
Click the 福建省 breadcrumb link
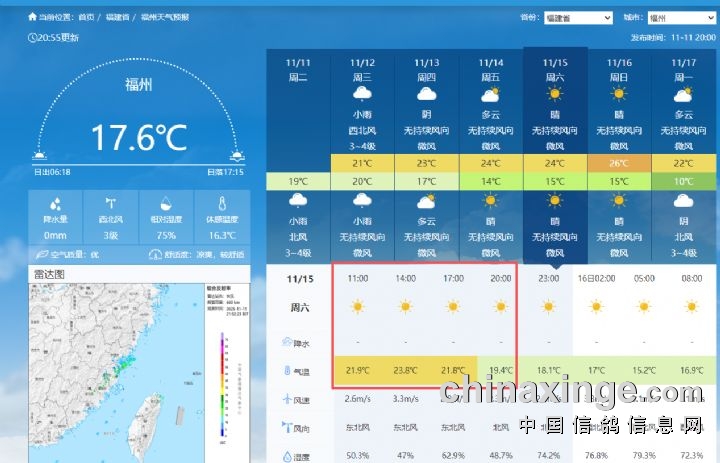pos(119,18)
